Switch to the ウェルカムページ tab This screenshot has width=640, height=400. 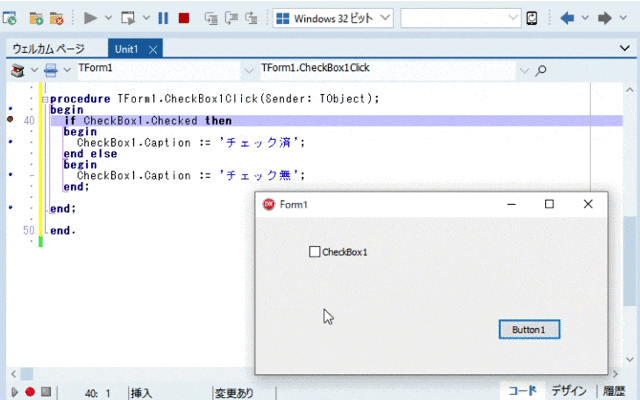(x=49, y=49)
